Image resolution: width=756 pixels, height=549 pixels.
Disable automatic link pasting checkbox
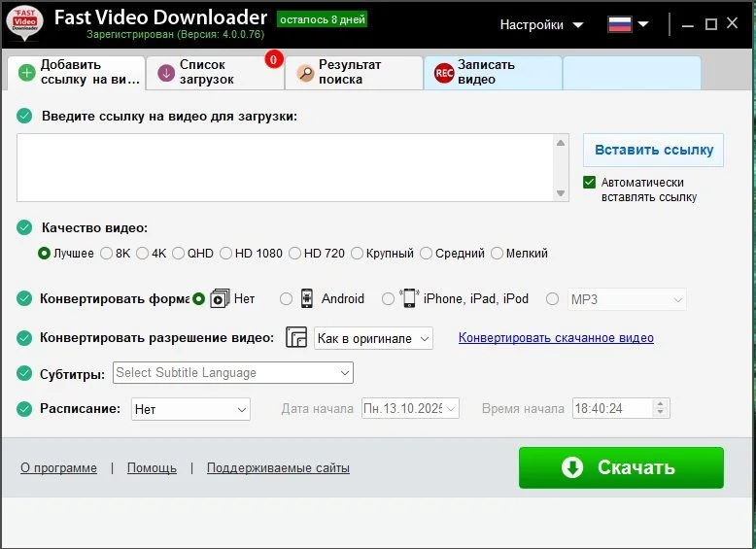tap(589, 183)
